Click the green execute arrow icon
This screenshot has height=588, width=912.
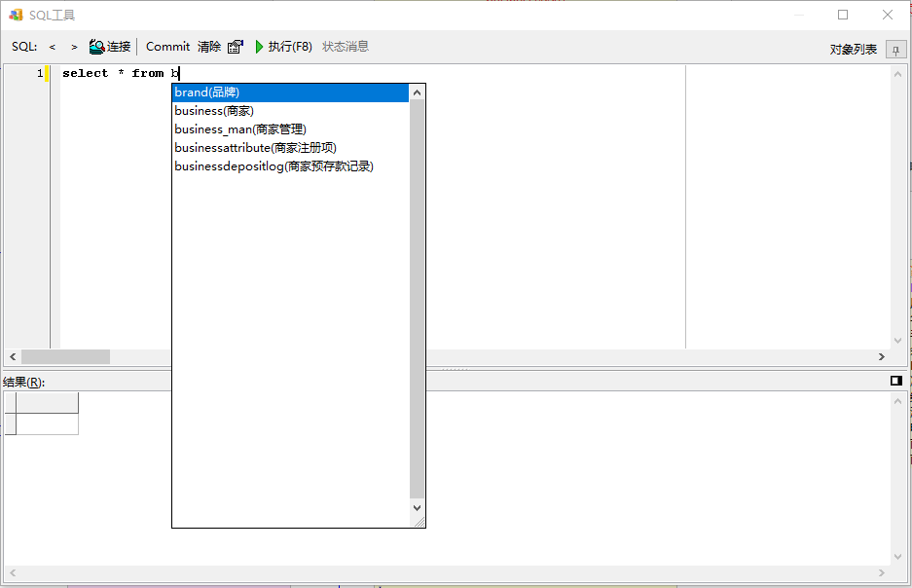tap(260, 47)
